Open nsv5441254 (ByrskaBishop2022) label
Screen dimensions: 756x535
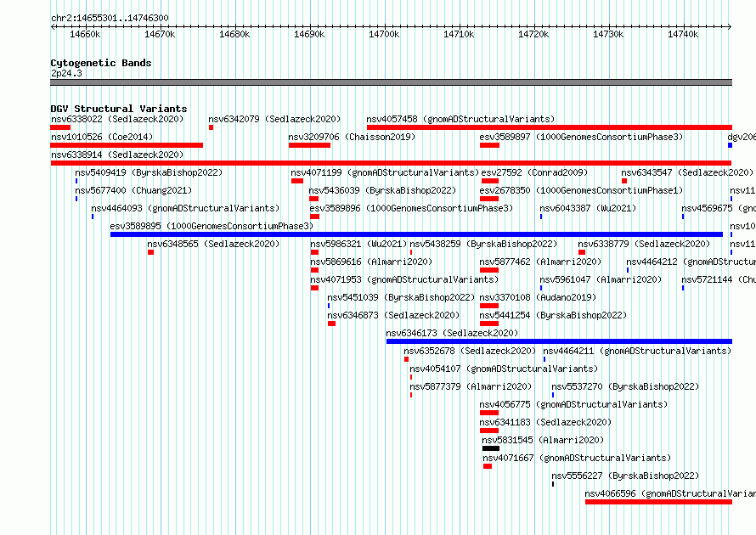click(554, 315)
